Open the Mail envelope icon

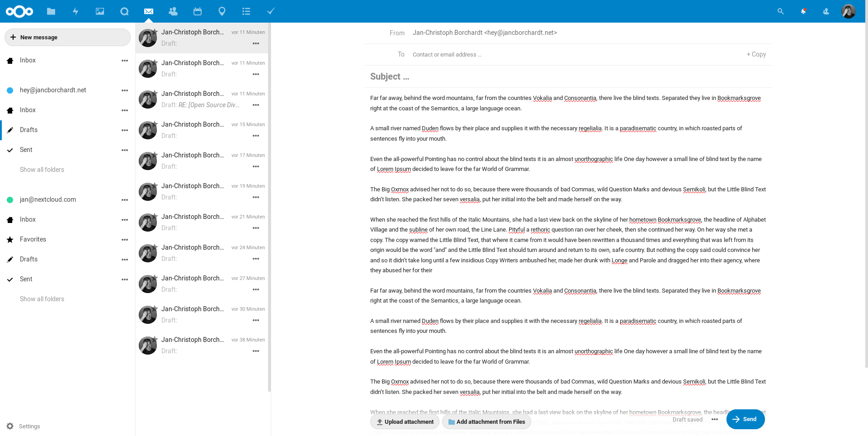[x=149, y=11]
